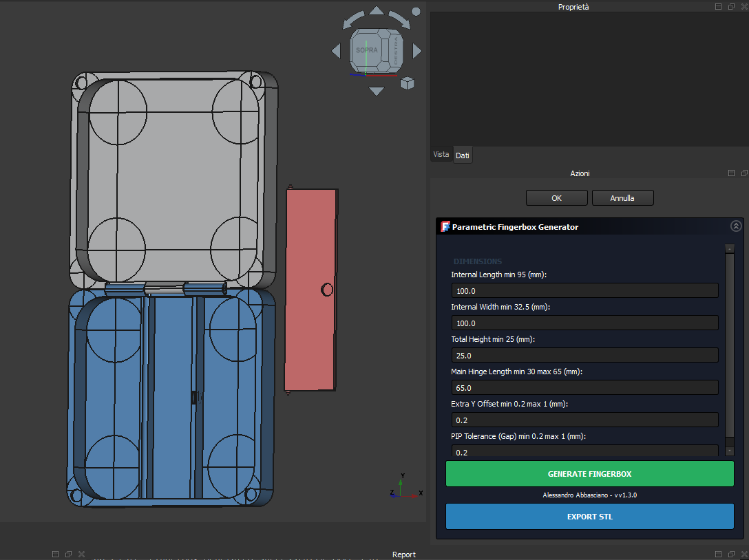Float the Proprietà panel
The width and height of the screenshot is (749, 560).
coord(731,6)
